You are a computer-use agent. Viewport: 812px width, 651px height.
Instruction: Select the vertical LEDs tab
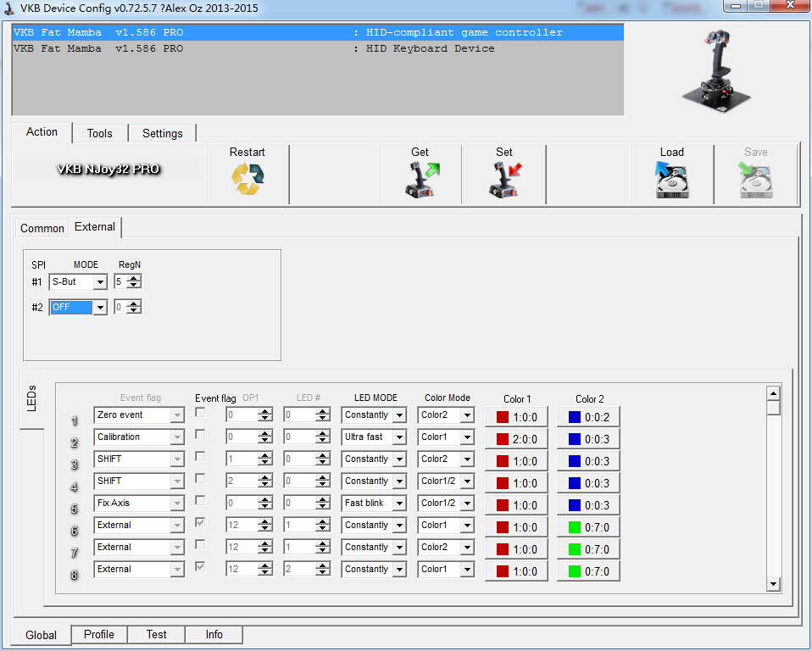[31, 398]
